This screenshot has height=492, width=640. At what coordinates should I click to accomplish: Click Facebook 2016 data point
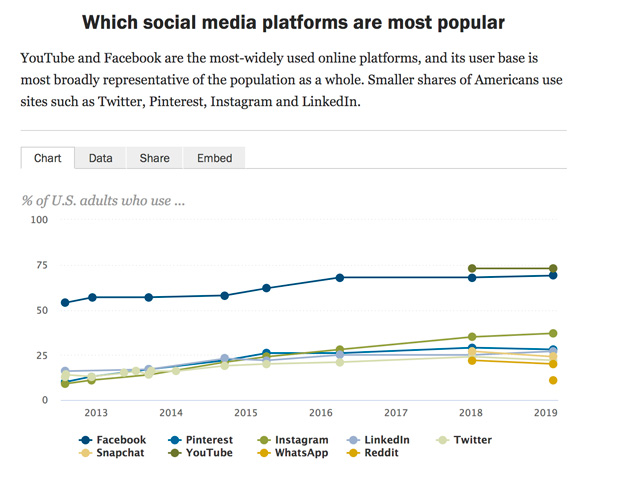click(x=340, y=277)
